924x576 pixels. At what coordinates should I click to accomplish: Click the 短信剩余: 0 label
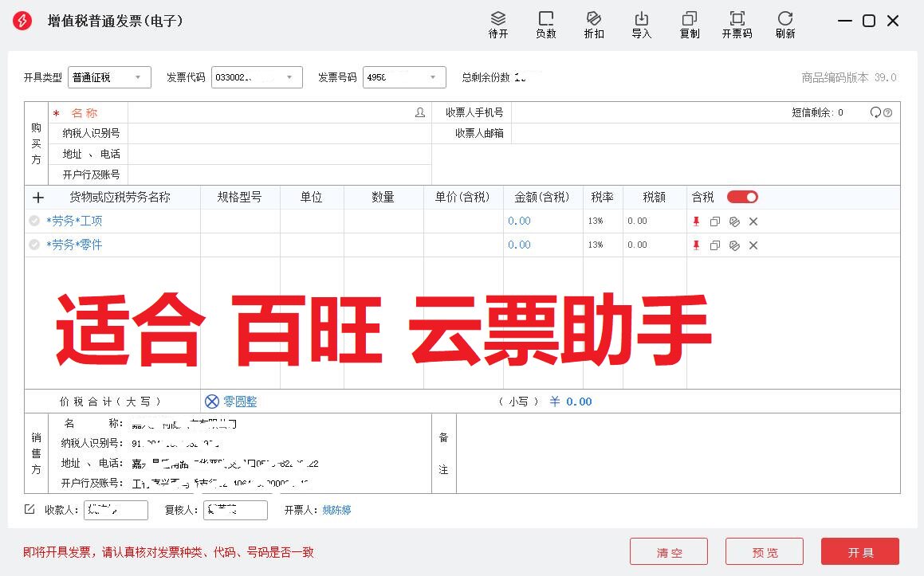(817, 112)
